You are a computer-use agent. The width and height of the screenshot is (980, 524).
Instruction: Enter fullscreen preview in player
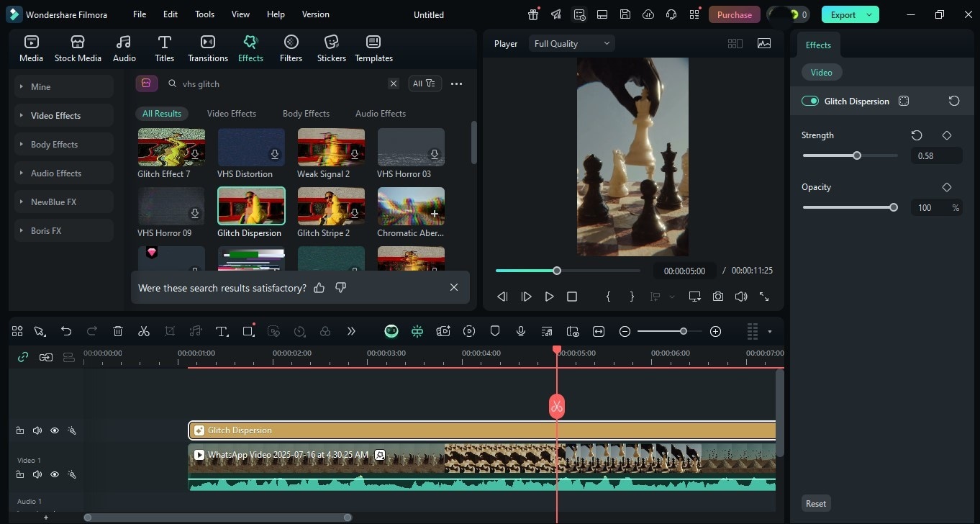(764, 297)
